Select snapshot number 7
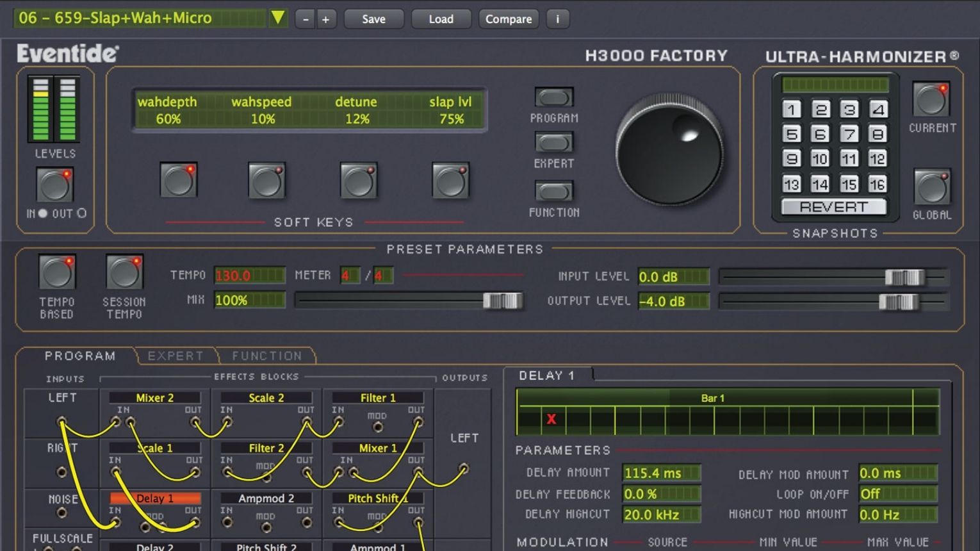The width and height of the screenshot is (980, 551). point(849,134)
